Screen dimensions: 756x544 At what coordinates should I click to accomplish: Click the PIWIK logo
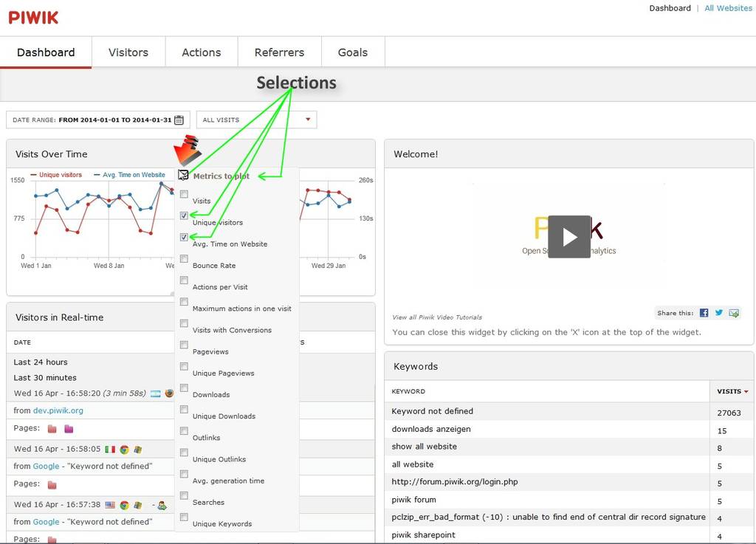[33, 18]
